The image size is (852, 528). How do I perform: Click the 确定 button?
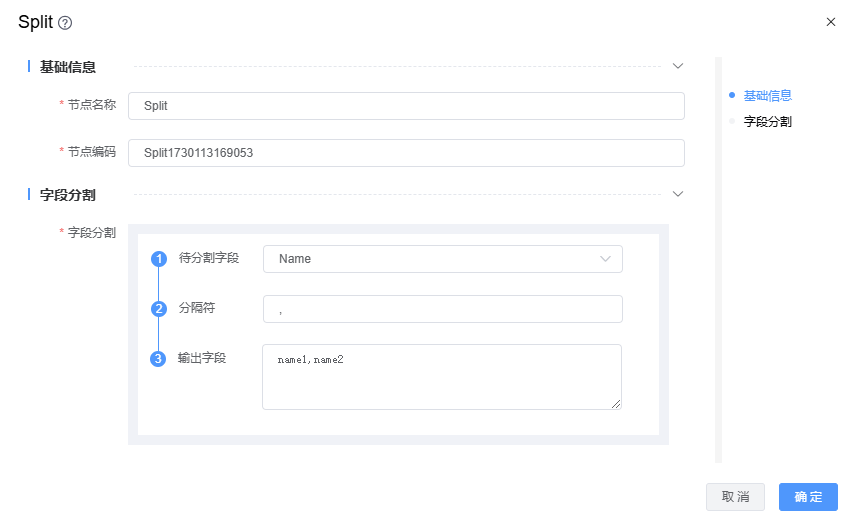[808, 497]
